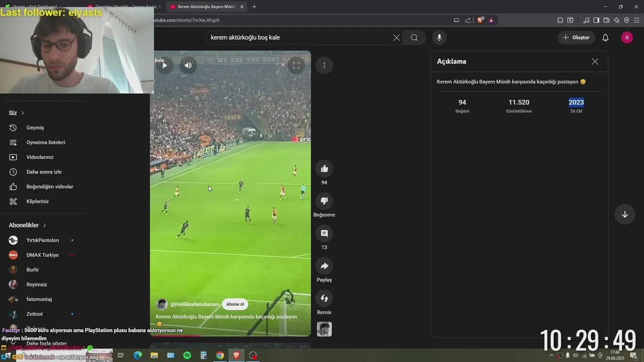Toggle the browser sidebar panel
Screen dimensions: 644x362
[596, 20]
